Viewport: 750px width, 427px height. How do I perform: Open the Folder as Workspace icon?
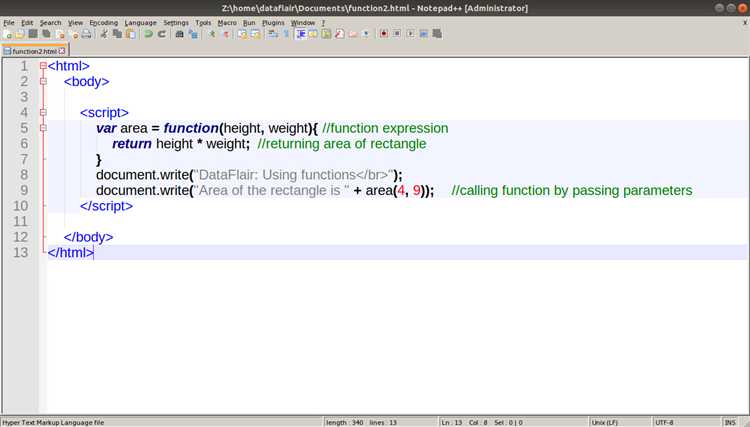coord(353,34)
